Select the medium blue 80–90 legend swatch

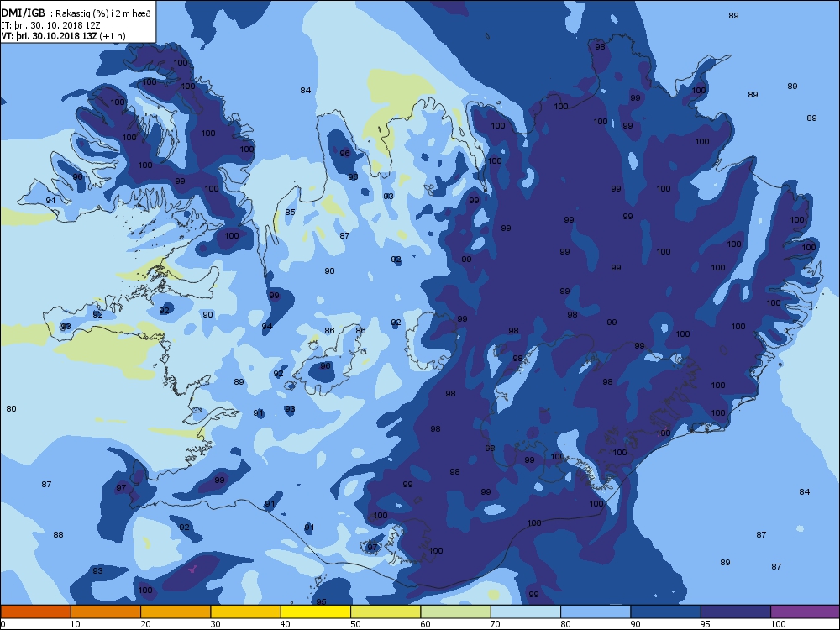pyautogui.click(x=596, y=612)
